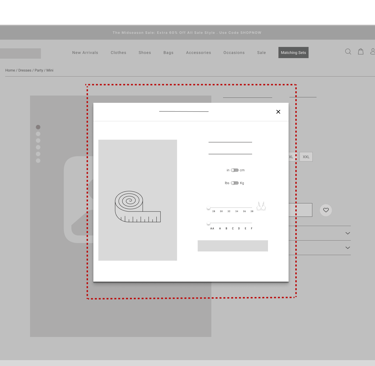Adjust the band size slider handle

pyautogui.click(x=209, y=208)
